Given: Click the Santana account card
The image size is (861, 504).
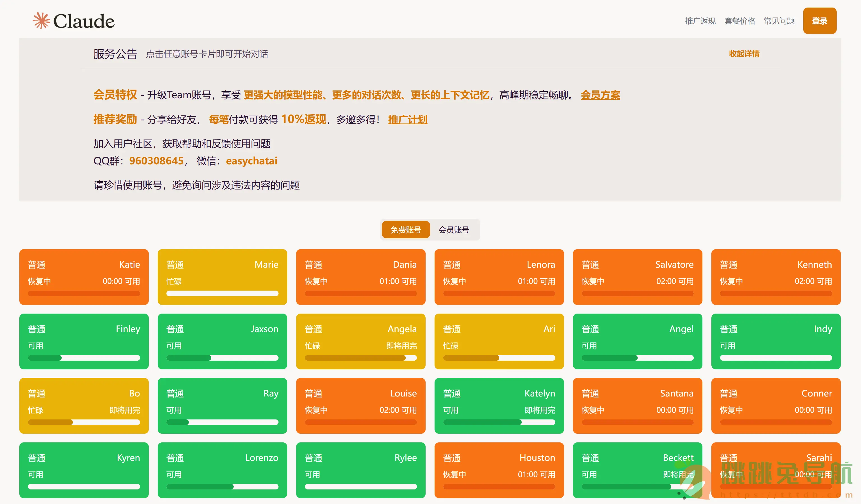Looking at the screenshot, I should point(637,406).
